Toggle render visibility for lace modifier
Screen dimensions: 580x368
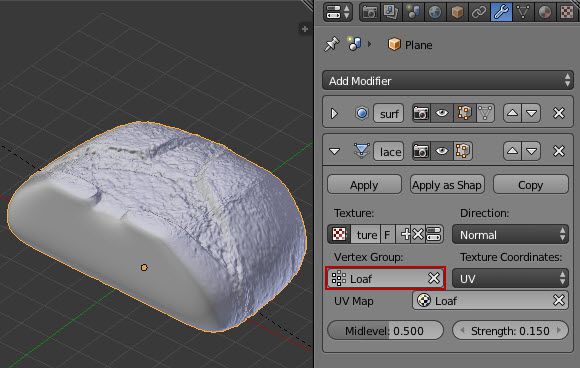[x=421, y=151]
